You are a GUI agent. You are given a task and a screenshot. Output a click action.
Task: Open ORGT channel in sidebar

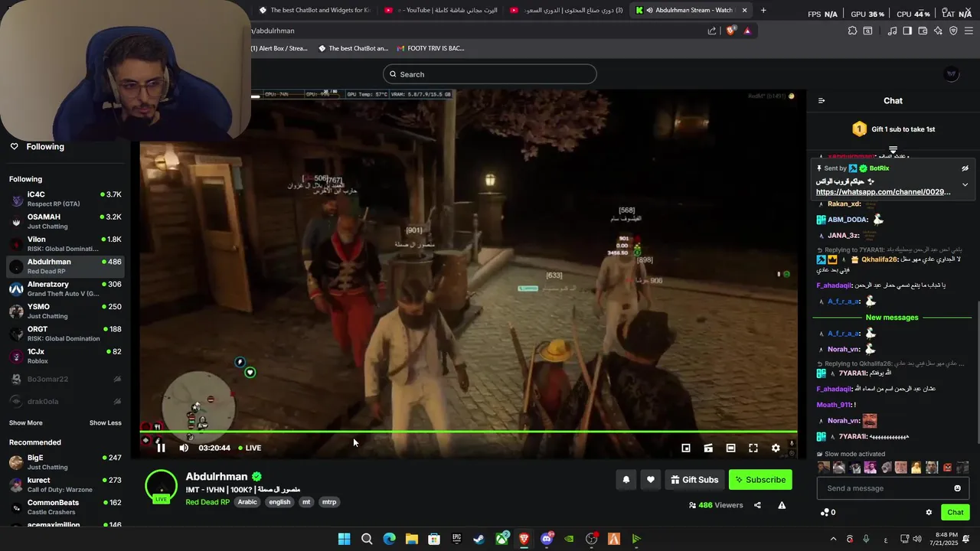pos(65,334)
